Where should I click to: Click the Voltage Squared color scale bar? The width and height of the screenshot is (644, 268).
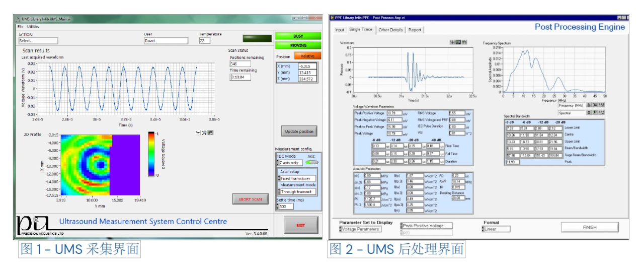coord(151,154)
